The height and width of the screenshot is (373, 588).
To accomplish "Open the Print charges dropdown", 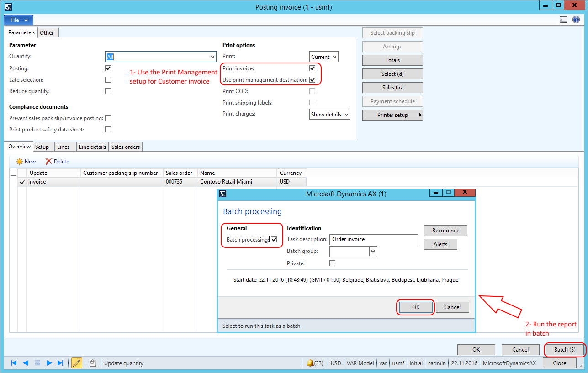I will tap(347, 115).
